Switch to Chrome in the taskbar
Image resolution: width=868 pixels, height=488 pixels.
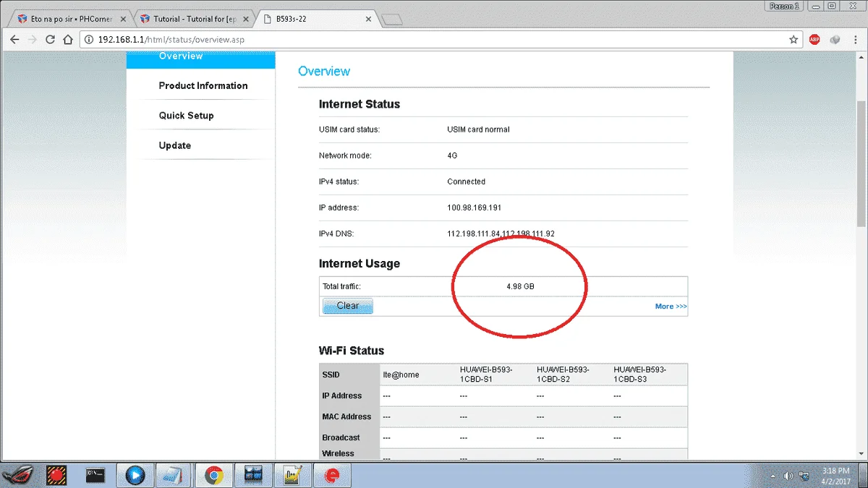point(213,475)
